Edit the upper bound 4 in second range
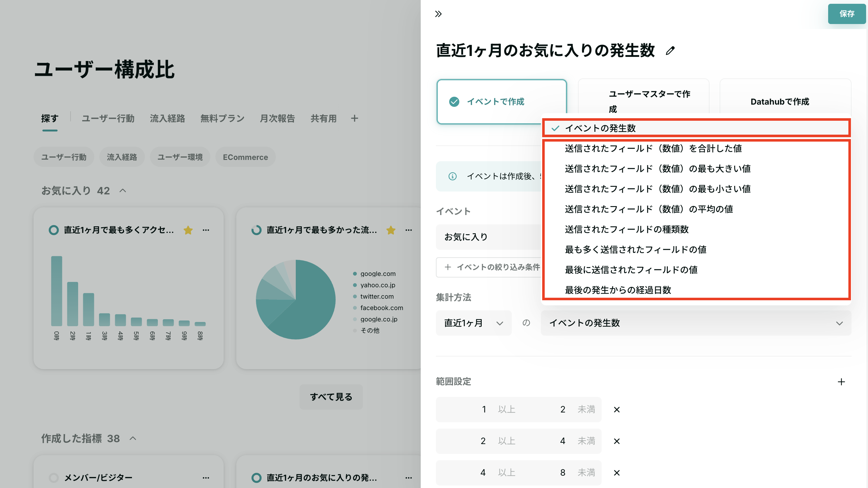The height and width of the screenshot is (488, 868). 563,441
